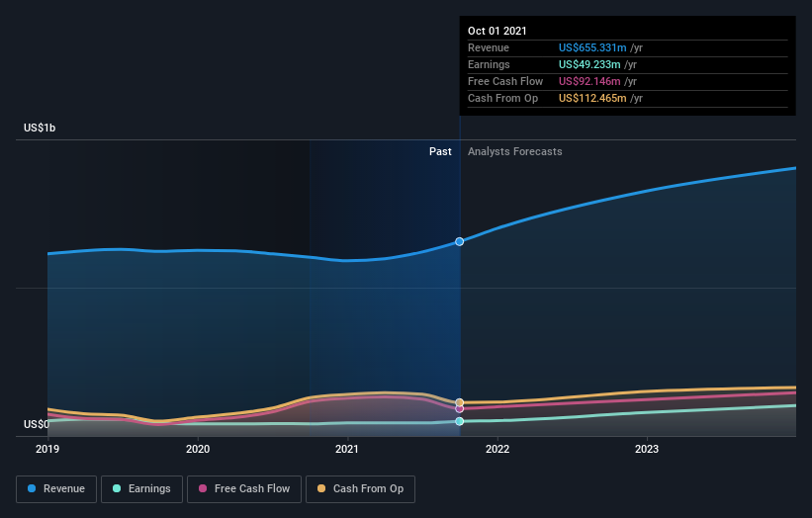Select the Earnings data point marker
Viewport: 812px width, 518px height.
click(459, 421)
